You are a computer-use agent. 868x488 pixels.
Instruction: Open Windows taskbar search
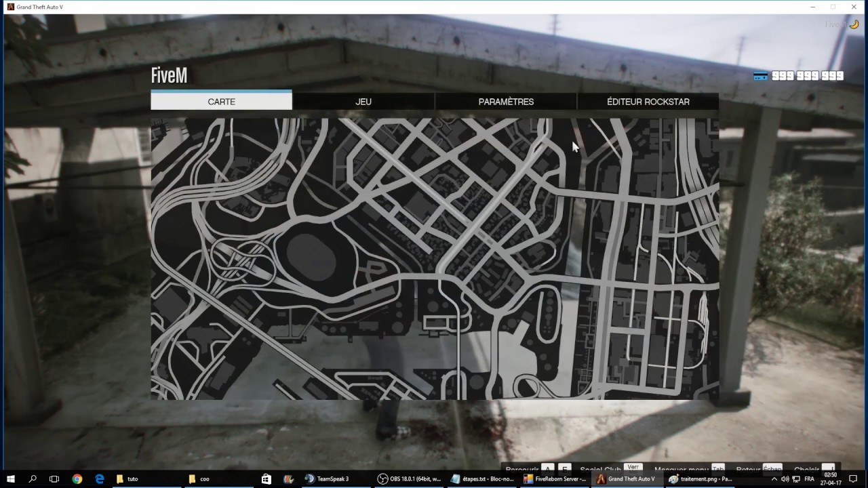[x=33, y=479]
